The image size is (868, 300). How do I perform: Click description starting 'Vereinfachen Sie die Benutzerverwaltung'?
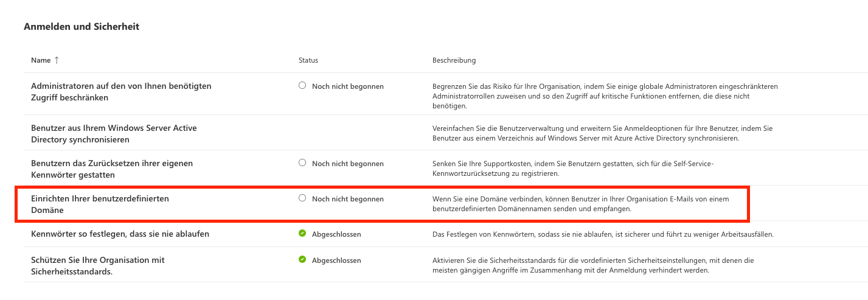tap(603, 133)
